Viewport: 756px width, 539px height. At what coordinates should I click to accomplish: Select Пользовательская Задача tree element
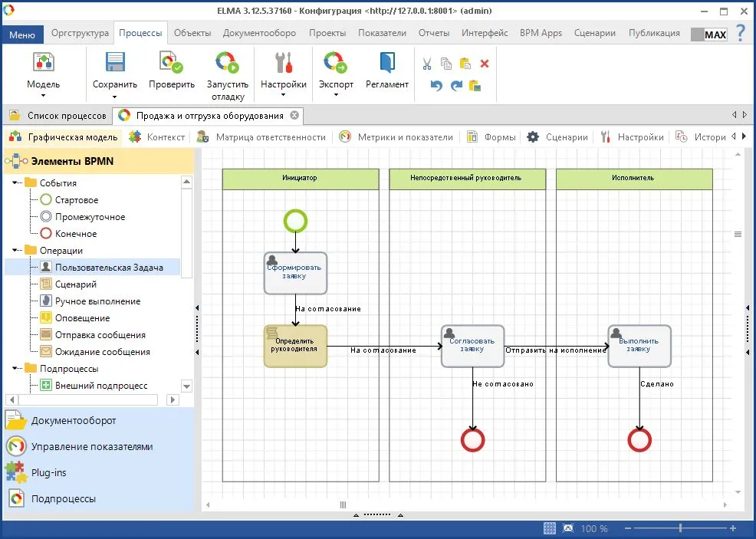tap(108, 268)
